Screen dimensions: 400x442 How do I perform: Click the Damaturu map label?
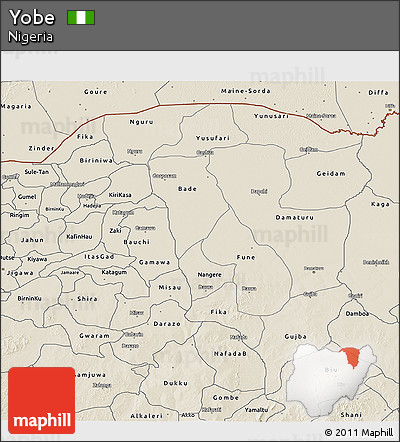(x=294, y=218)
